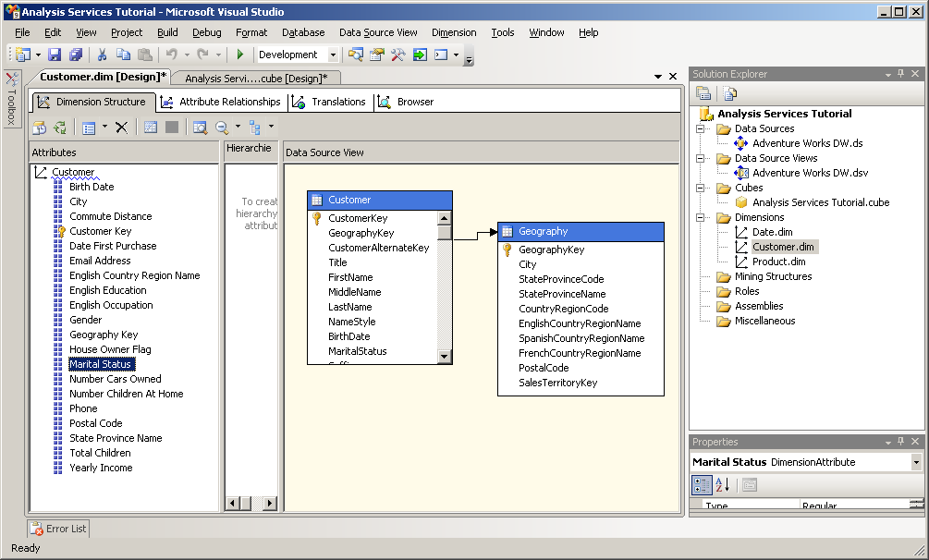
Task: Click scroll up arrow in Customer table
Action: click(445, 218)
